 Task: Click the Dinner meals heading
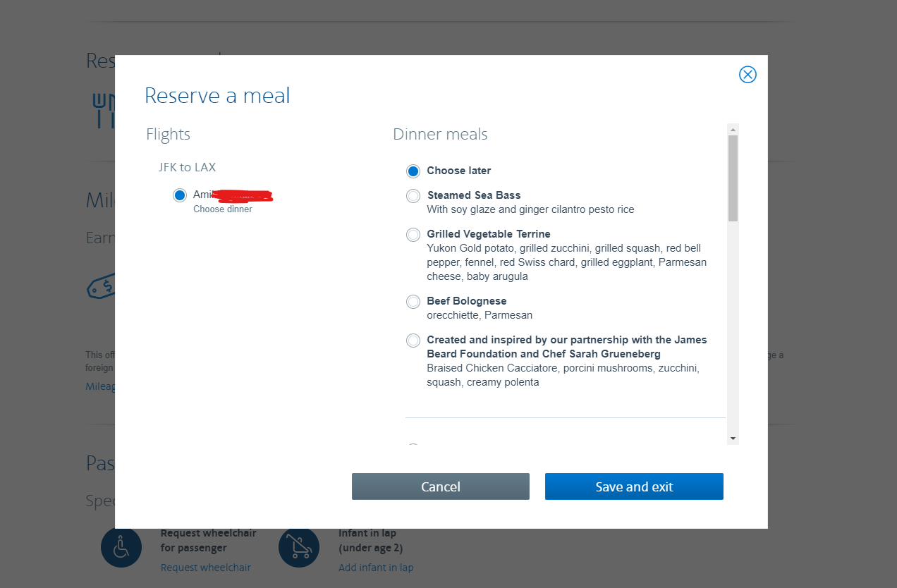click(440, 134)
